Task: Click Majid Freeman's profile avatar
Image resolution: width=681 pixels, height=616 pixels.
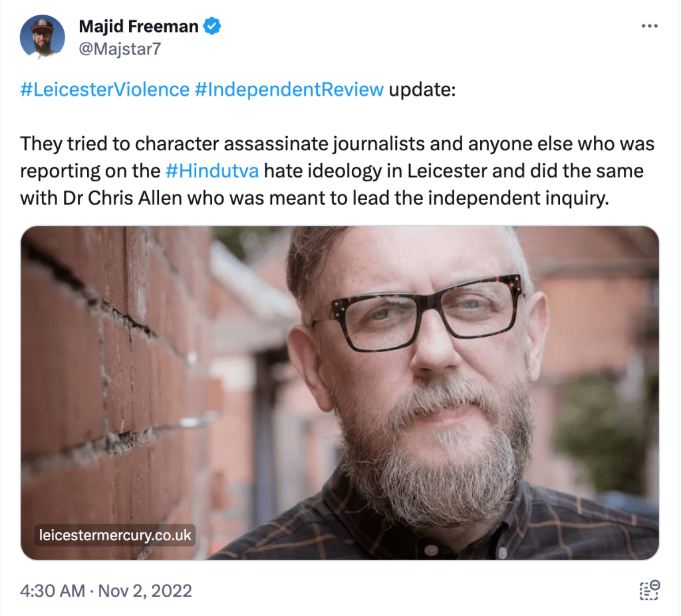Action: pos(43,37)
